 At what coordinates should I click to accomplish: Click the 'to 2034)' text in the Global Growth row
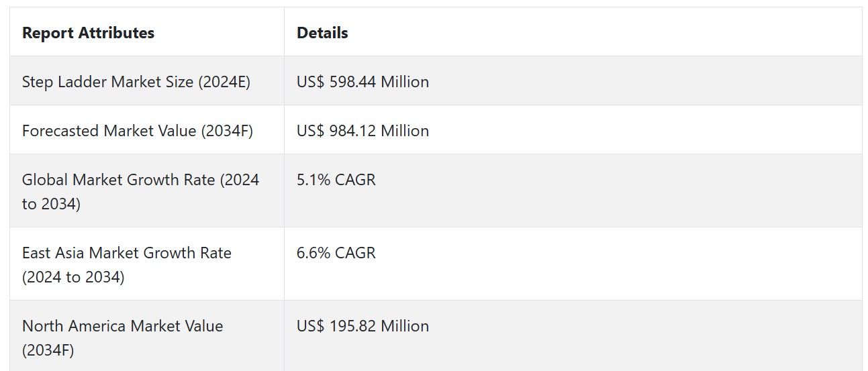[51, 204]
